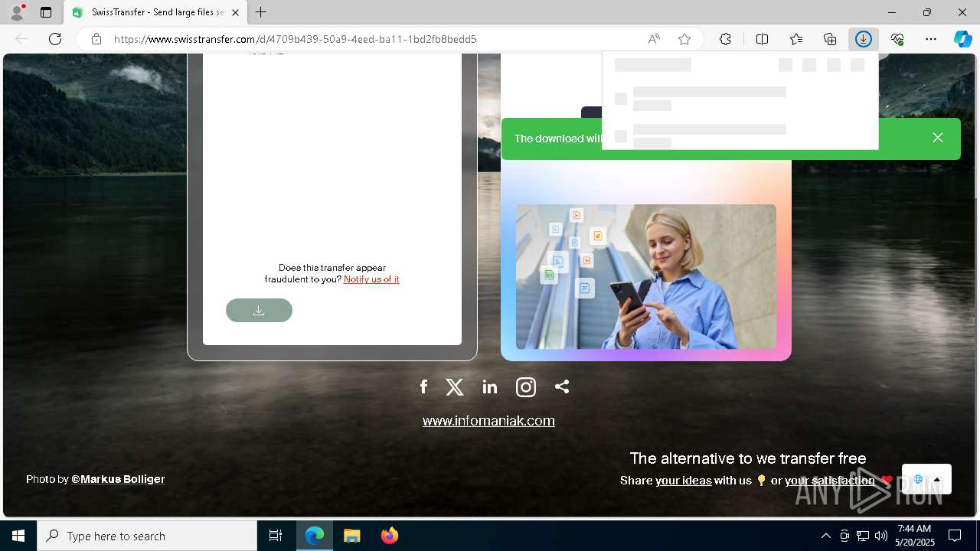Screen dimensions: 980x551
Task: Select the SwissTransfer browser tab
Action: (x=155, y=12)
